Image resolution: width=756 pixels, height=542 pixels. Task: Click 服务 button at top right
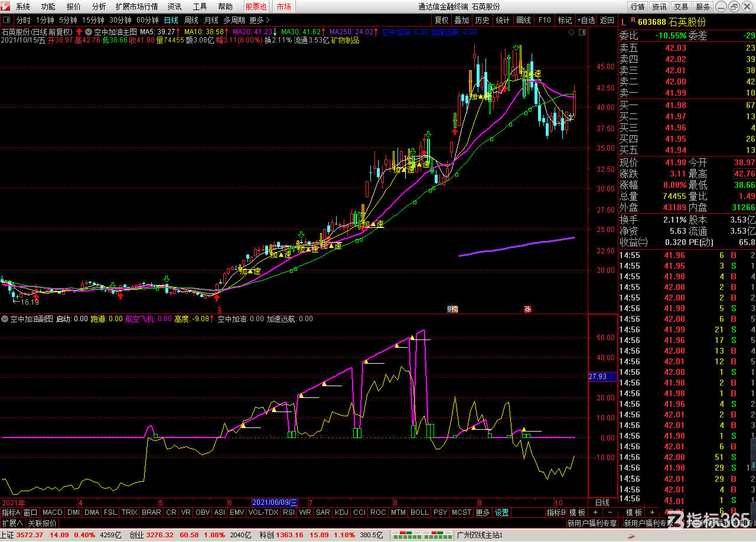703,6
